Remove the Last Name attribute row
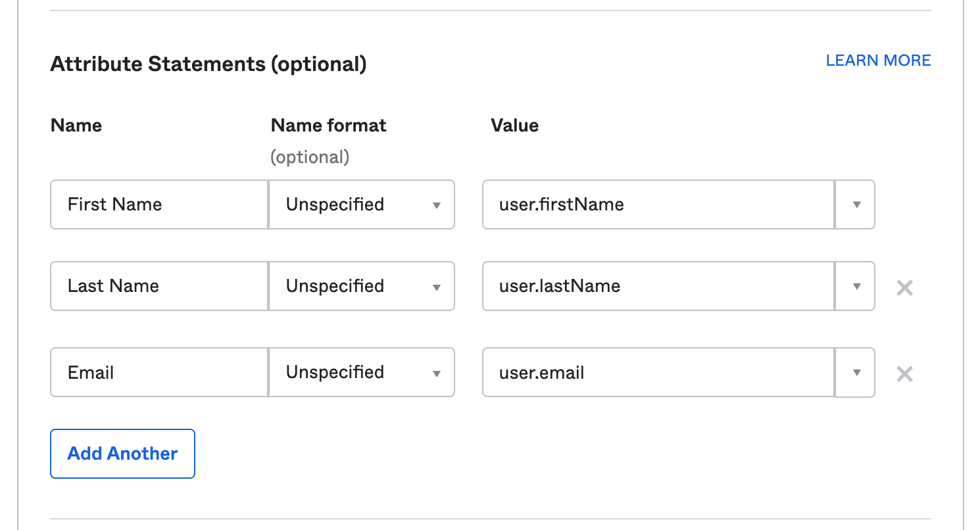The image size is (980, 530). 904,287
